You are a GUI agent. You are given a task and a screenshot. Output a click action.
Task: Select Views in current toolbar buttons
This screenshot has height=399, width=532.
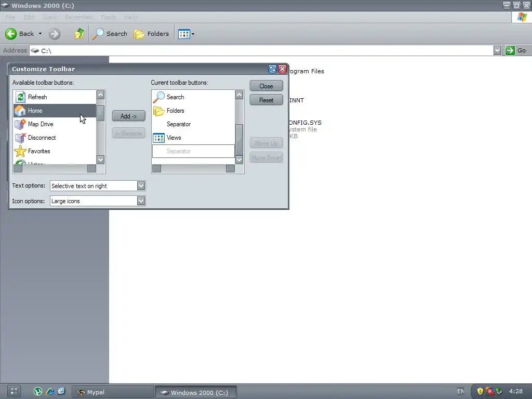(x=193, y=138)
